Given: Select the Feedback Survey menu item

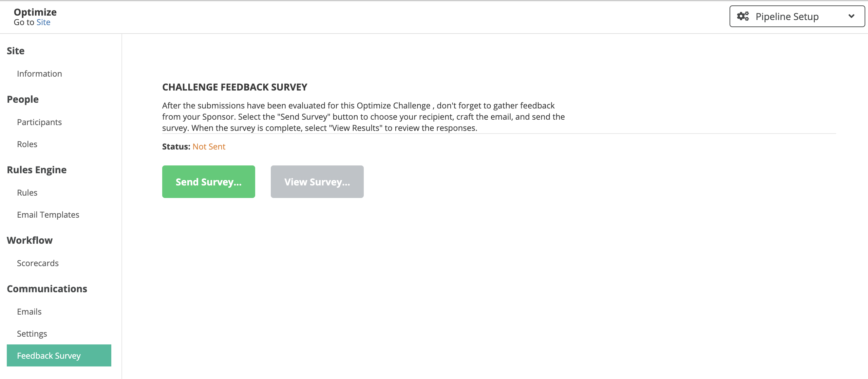Looking at the screenshot, I should coord(59,355).
